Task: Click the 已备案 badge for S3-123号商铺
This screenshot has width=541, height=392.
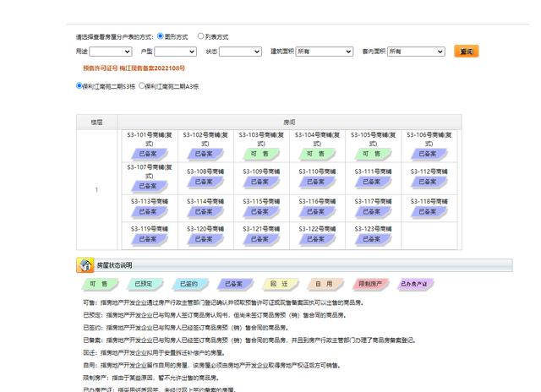Action: coord(373,239)
